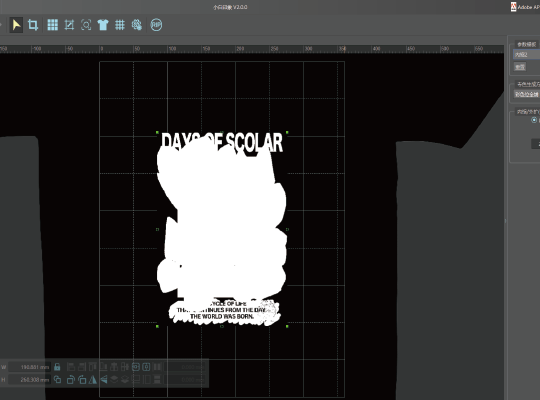The image size is (540, 400).
Task: Click the resize-to-frame tool icon
Action: [69, 25]
